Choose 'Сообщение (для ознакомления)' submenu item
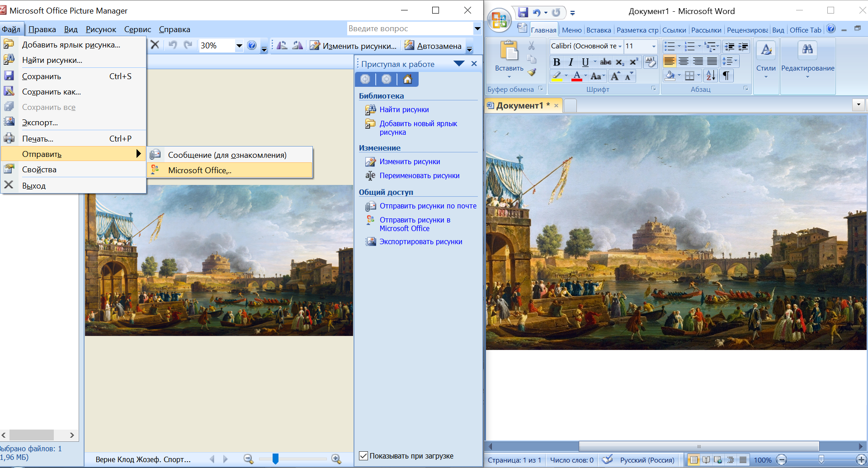This screenshot has width=868, height=468. pyautogui.click(x=230, y=155)
